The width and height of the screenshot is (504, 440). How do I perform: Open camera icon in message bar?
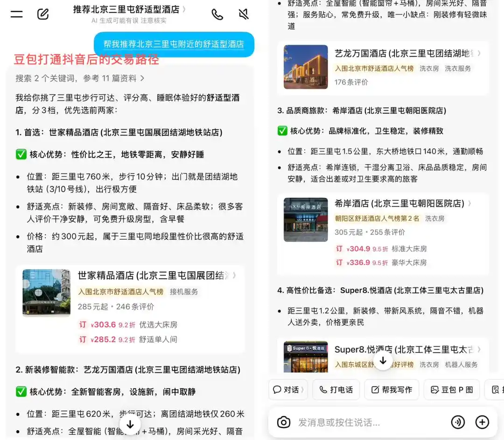(284, 422)
